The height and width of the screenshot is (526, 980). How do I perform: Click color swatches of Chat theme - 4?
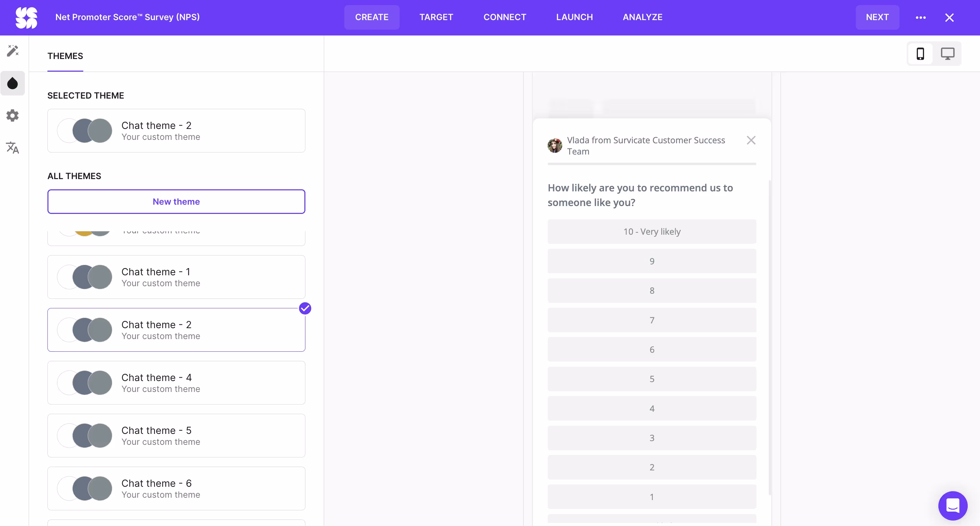pos(85,383)
